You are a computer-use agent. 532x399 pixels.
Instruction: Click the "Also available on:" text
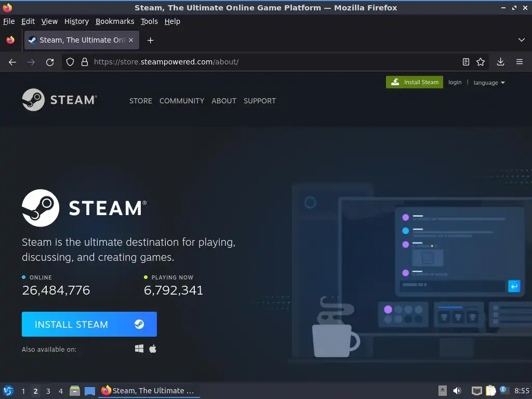[x=49, y=349]
